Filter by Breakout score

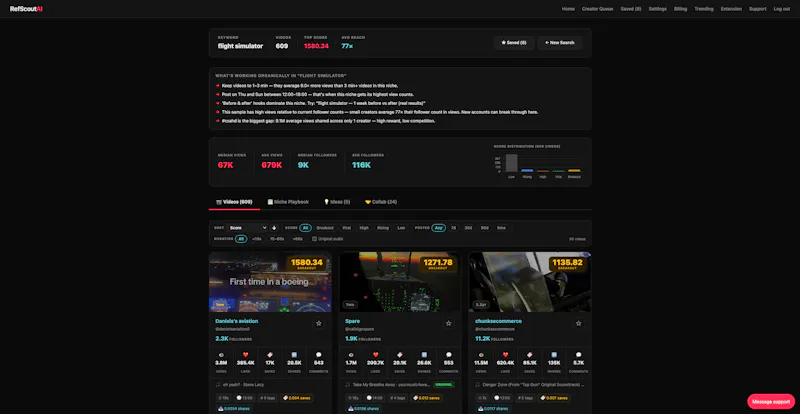(x=325, y=228)
